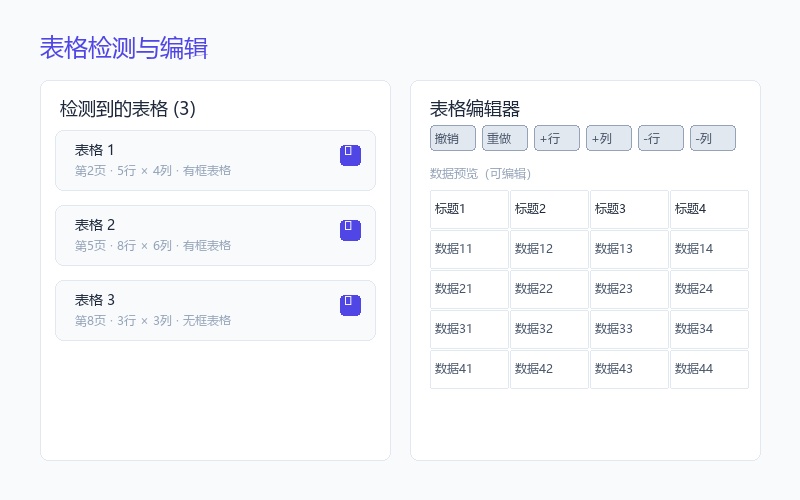Select the 表格 1 card title

(x=94, y=150)
